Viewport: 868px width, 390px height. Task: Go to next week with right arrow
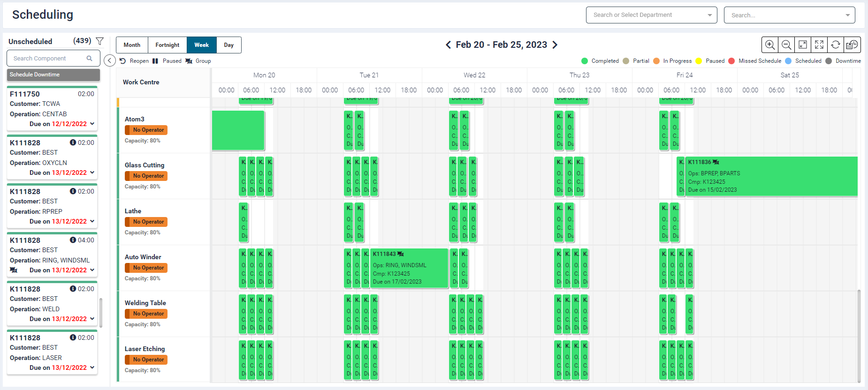click(x=555, y=45)
